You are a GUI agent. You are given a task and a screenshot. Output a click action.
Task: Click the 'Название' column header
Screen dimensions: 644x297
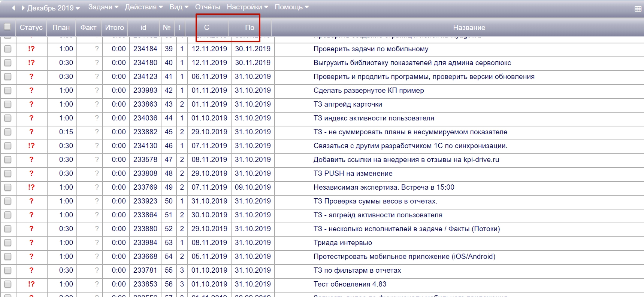(x=469, y=27)
